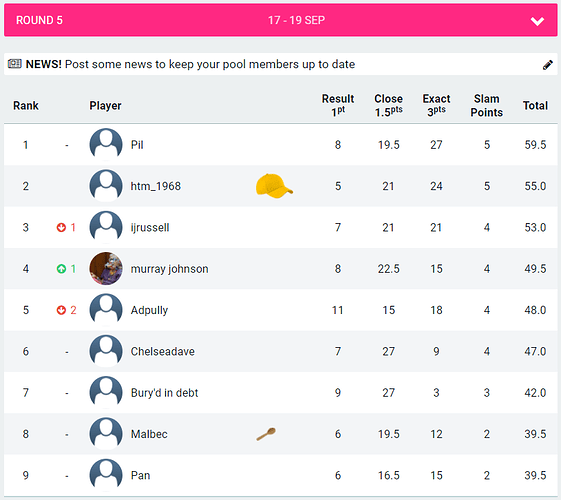Open player Bury'd in debt's profile link
The width and height of the screenshot is (561, 500).
(x=164, y=393)
